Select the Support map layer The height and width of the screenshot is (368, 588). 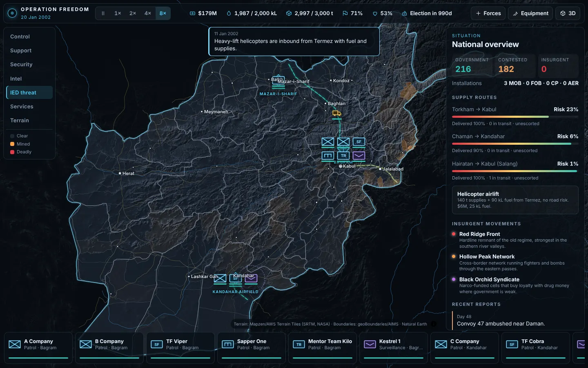29,50
